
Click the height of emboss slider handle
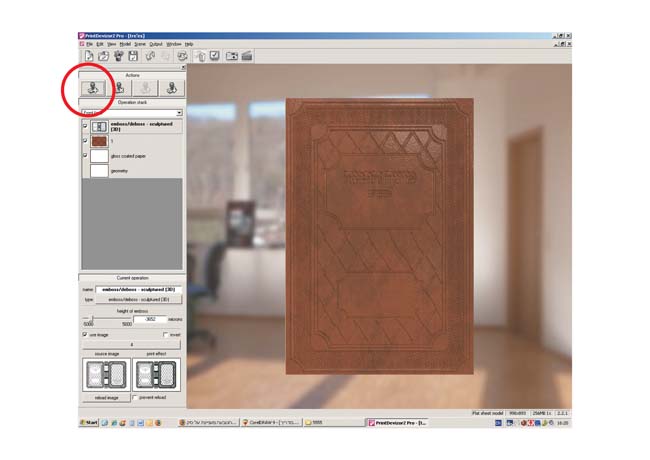point(92,318)
